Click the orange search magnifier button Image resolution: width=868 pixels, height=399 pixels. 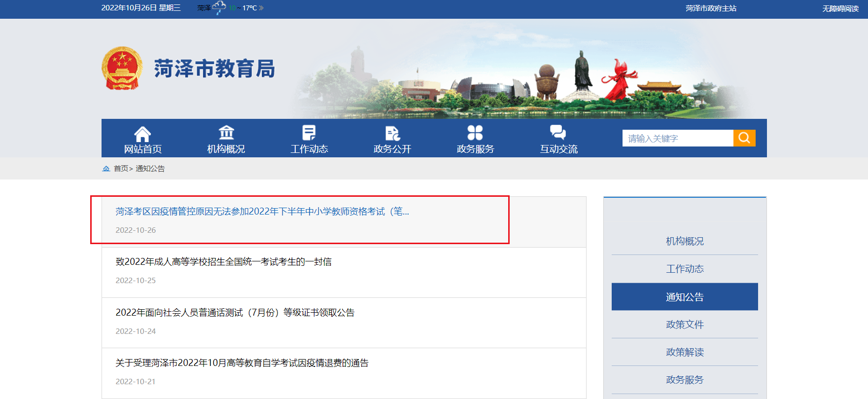pos(744,138)
